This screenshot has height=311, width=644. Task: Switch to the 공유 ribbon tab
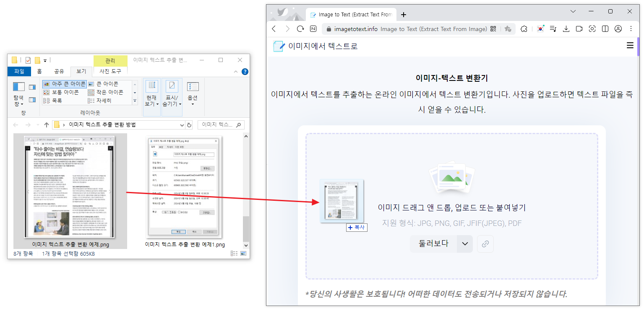click(x=59, y=72)
